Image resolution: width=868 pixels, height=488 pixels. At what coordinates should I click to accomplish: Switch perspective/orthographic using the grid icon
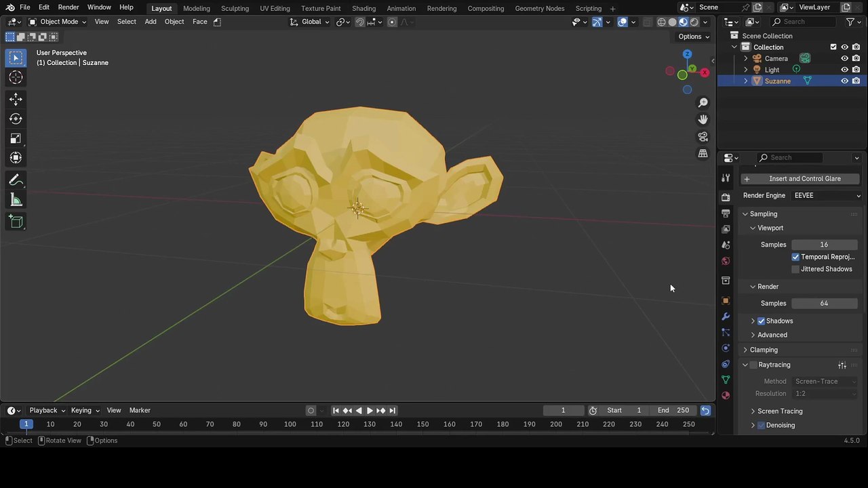[x=703, y=153]
